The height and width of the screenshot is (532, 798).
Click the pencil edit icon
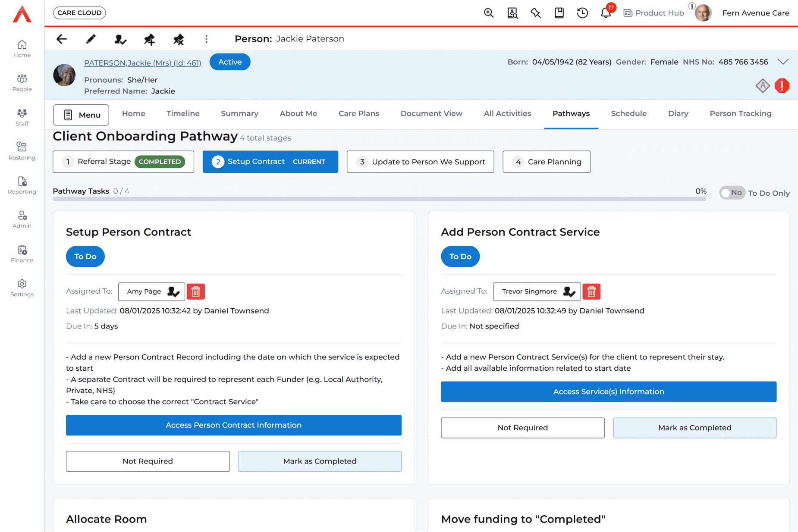(91, 39)
